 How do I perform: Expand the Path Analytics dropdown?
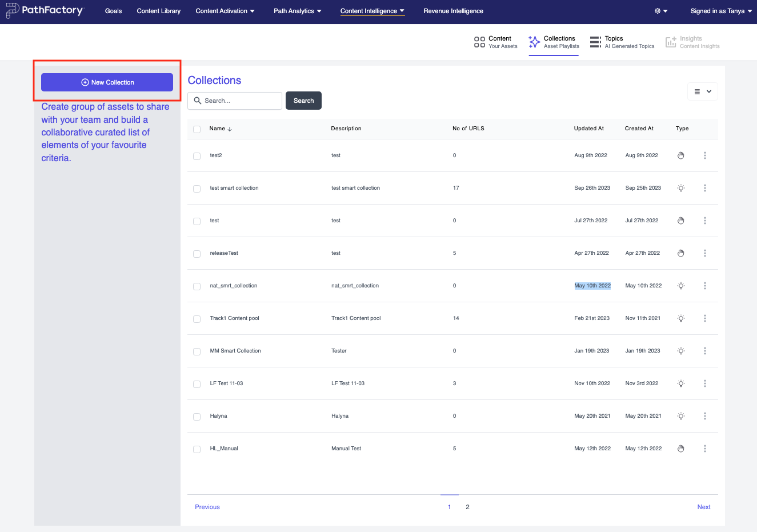[298, 11]
